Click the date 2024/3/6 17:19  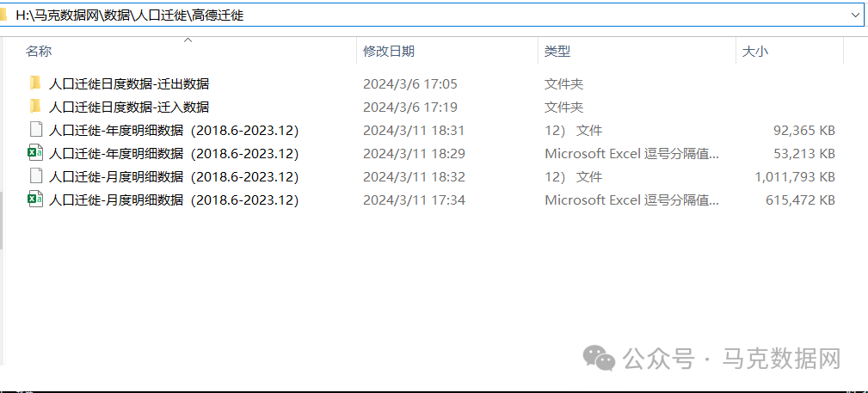coord(410,107)
